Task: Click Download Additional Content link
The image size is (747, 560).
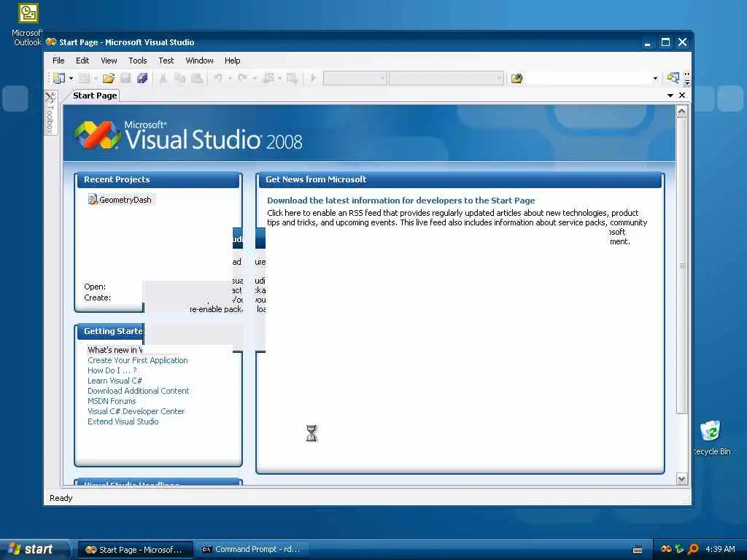Action: (138, 391)
